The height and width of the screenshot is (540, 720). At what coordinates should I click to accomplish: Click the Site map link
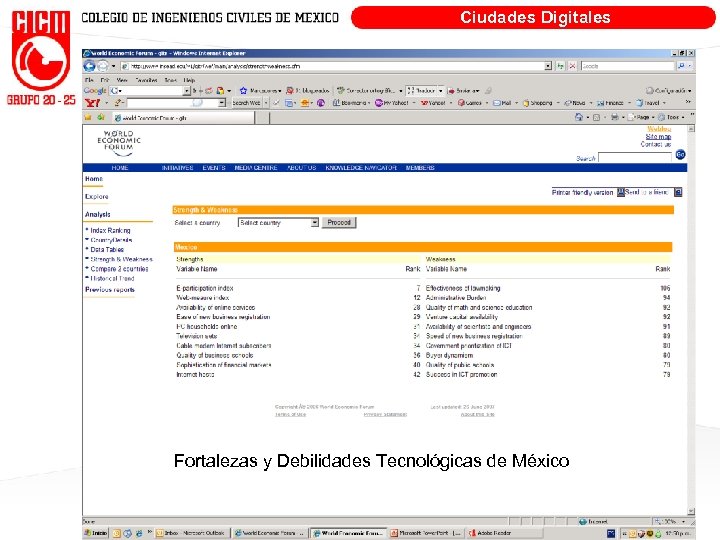(658, 137)
